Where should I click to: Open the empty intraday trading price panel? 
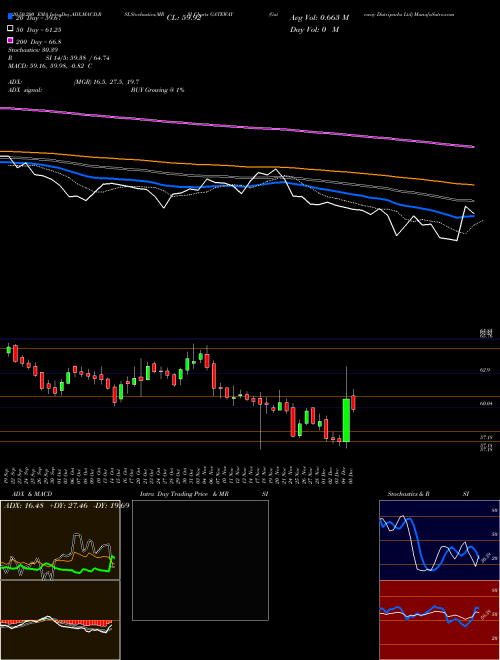pyautogui.click(x=200, y=560)
